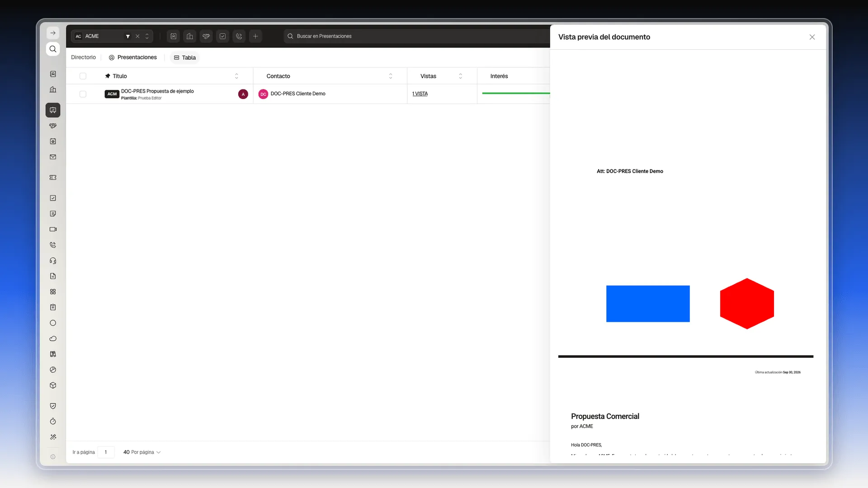This screenshot has width=868, height=488.
Task: Open the shield check icon in sidebar
Action: 53,406
